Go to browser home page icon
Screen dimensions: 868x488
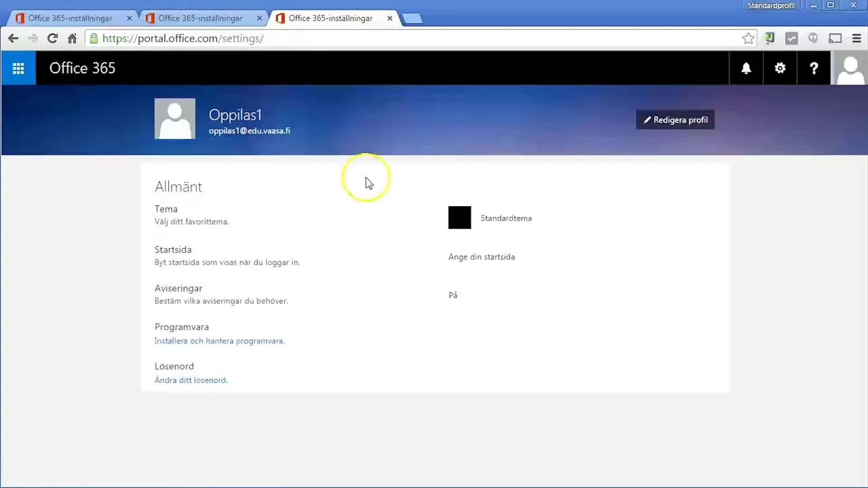click(x=72, y=39)
